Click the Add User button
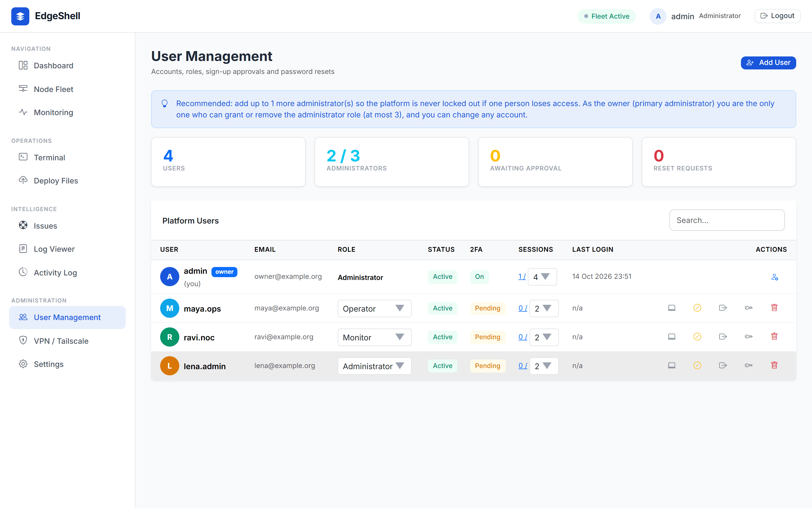The height and width of the screenshot is (508, 812). pos(768,63)
